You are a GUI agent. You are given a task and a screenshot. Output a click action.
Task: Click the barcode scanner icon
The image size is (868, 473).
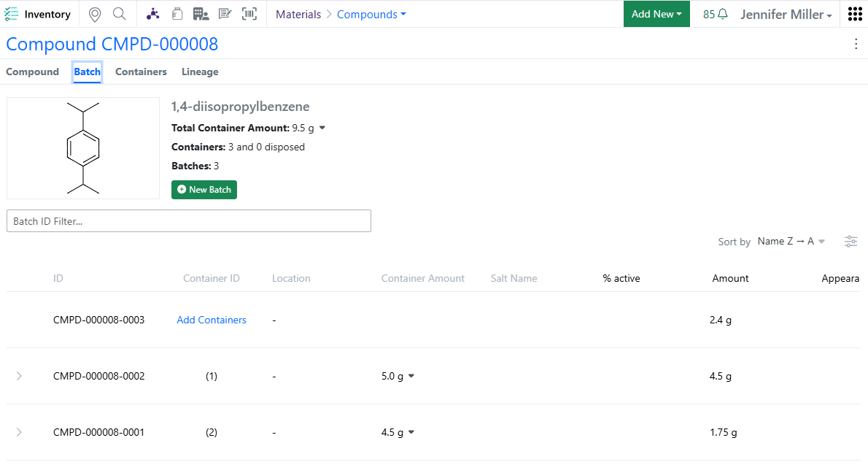coord(249,15)
